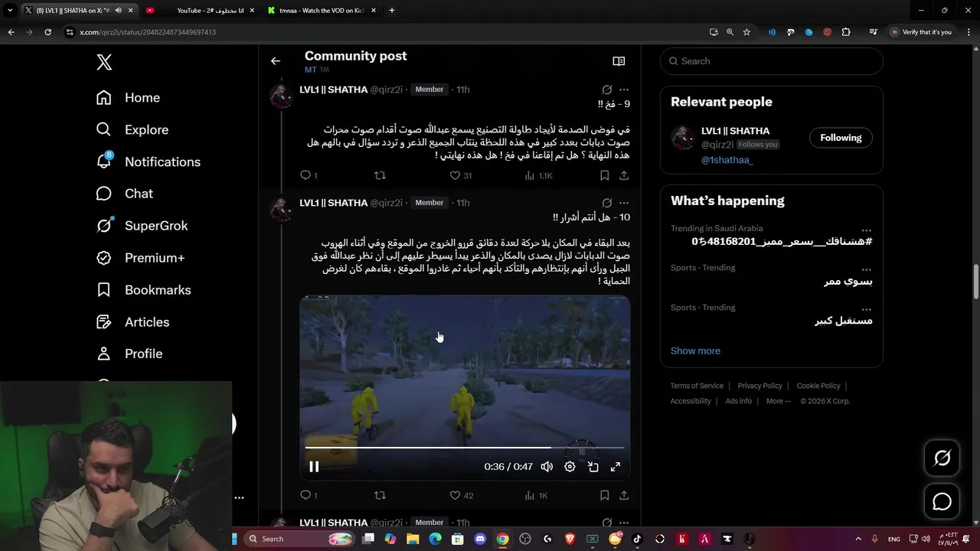Click the X Search field
The image size is (980, 551).
click(772, 61)
